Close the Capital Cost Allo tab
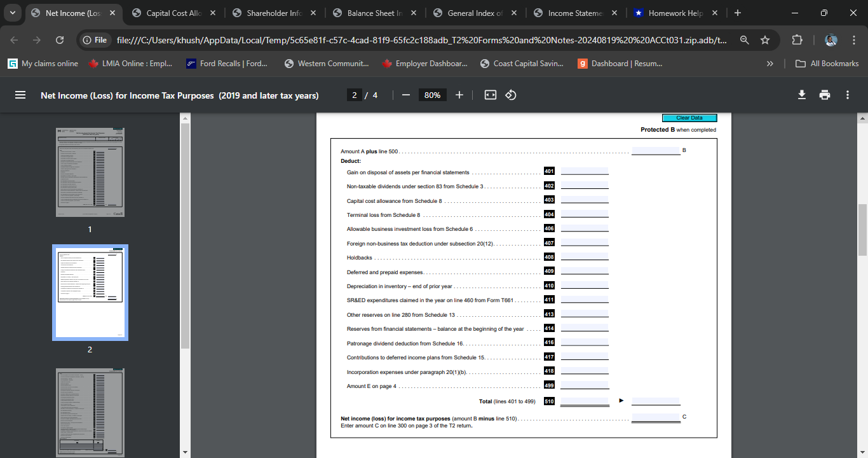Screen dimensions: 868x458 (x=212, y=13)
